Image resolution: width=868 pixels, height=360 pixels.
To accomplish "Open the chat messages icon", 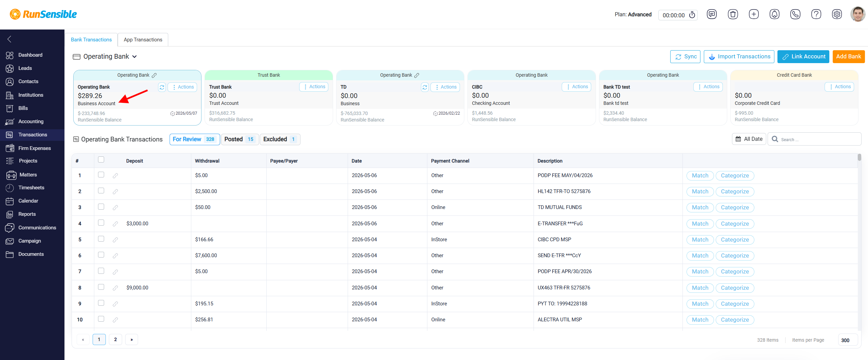I will [712, 14].
